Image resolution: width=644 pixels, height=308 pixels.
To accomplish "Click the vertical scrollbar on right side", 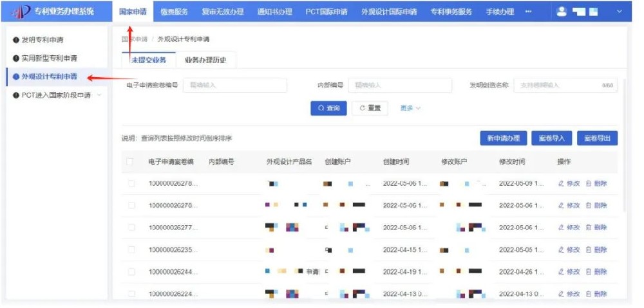I will 624,148.
